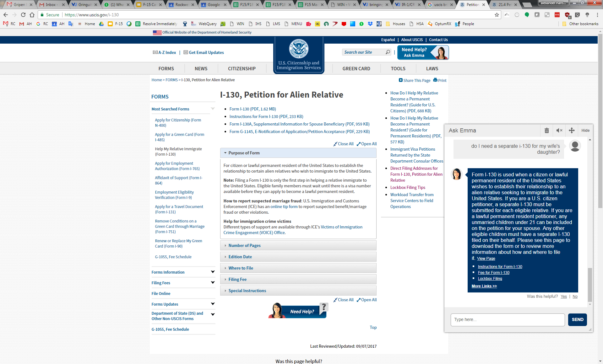Expand the Where to File section
This screenshot has width=603, height=364.
tap(298, 268)
